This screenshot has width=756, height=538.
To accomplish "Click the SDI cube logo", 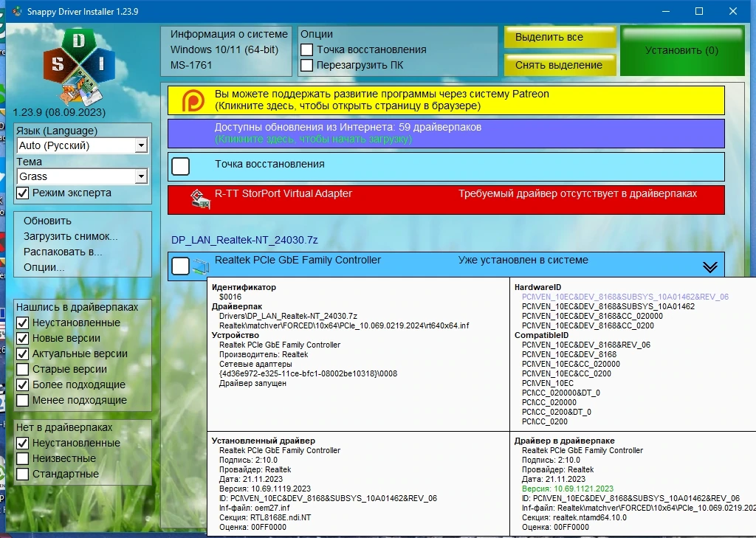I will pyautogui.click(x=79, y=67).
